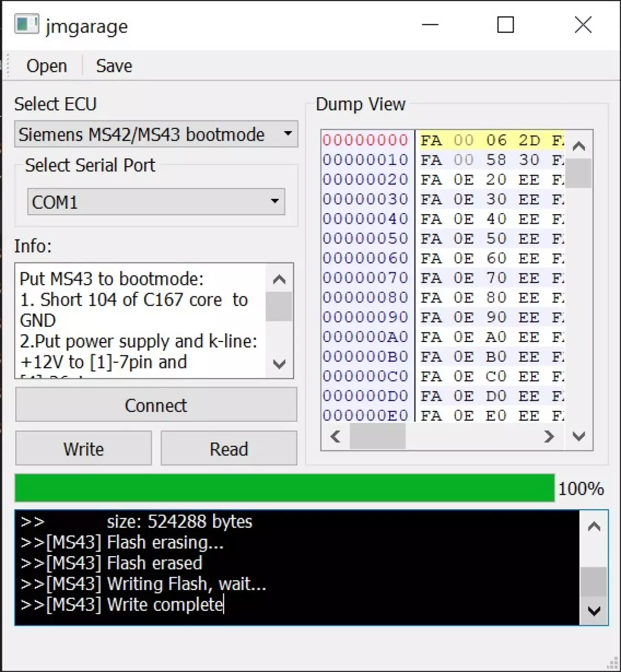Click Dump View horizontal scroll left arrow
Image resolution: width=621 pixels, height=672 pixels.
pyautogui.click(x=335, y=436)
